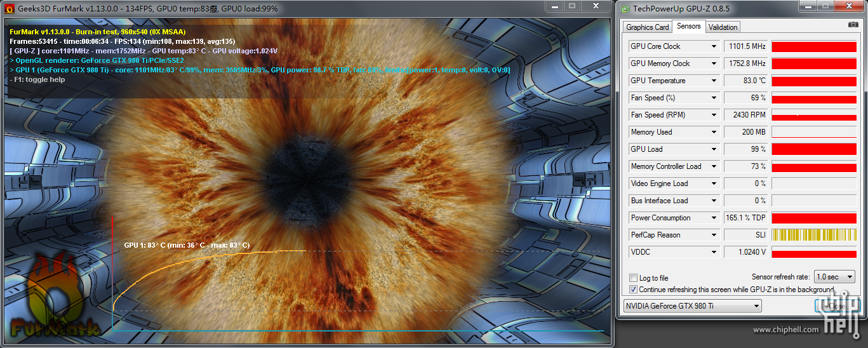Maximize the FurMark window

572,6
